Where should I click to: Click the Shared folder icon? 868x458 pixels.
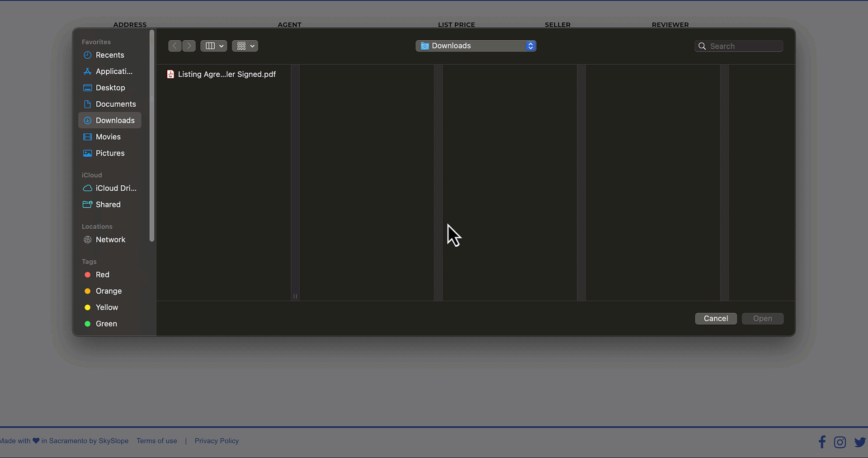(88, 204)
